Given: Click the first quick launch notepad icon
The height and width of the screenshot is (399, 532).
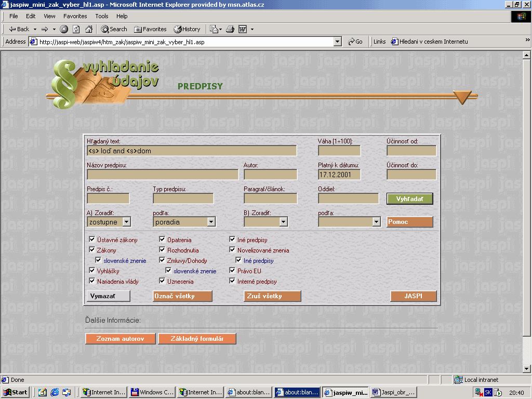Looking at the screenshot, I should (43, 392).
